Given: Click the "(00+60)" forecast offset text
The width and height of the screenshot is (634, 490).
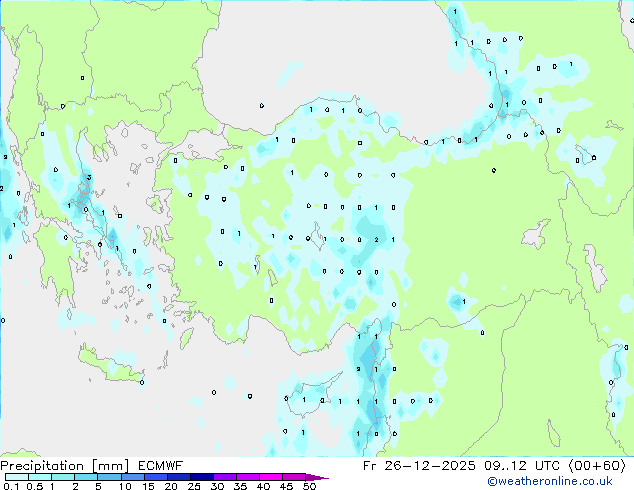Looking at the screenshot, I should click(597, 466).
